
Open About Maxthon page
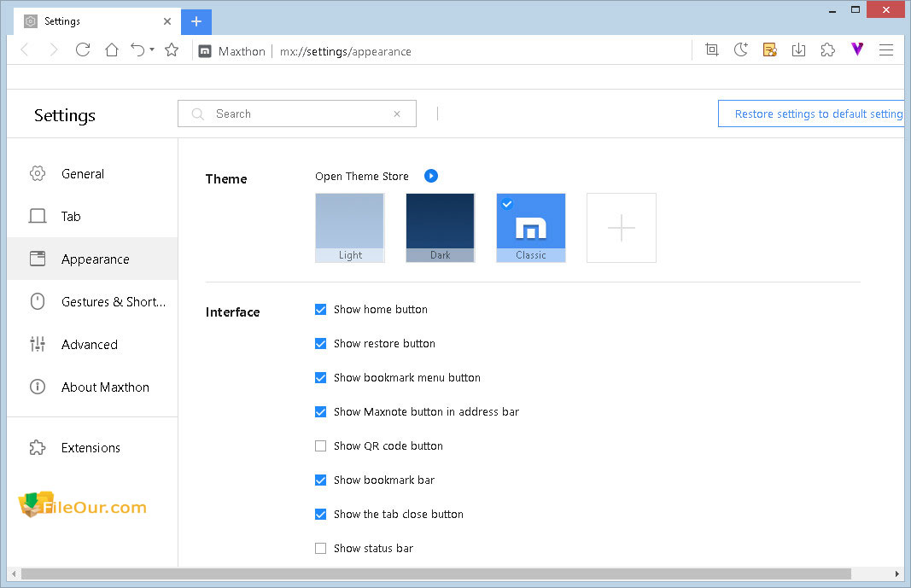pyautogui.click(x=93, y=387)
